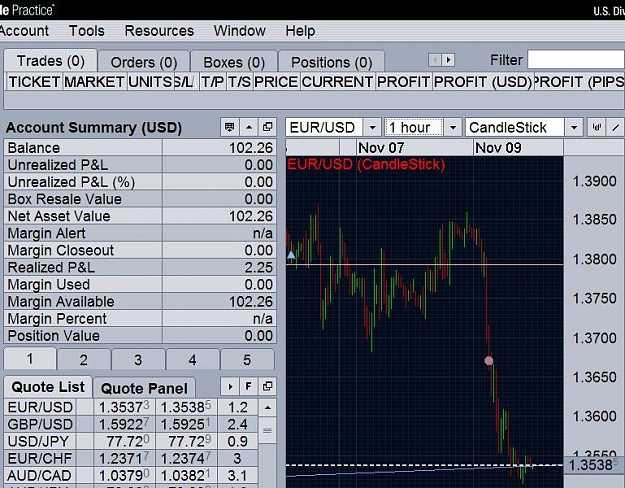The width and height of the screenshot is (625, 488).
Task: Click the Realized P&L value 2.25
Action: [x=259, y=267]
